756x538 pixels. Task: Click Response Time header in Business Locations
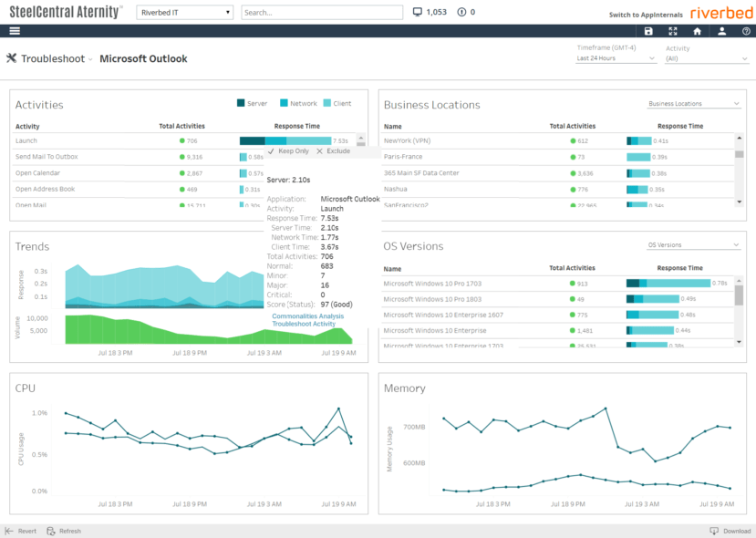(x=680, y=127)
